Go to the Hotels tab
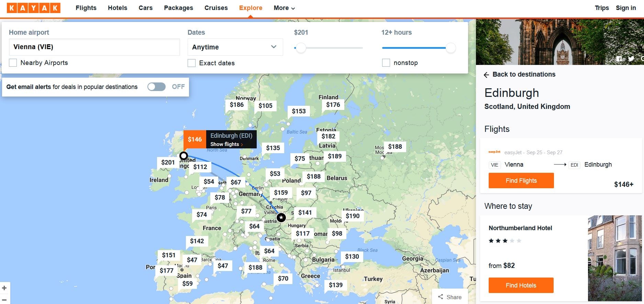 [118, 8]
